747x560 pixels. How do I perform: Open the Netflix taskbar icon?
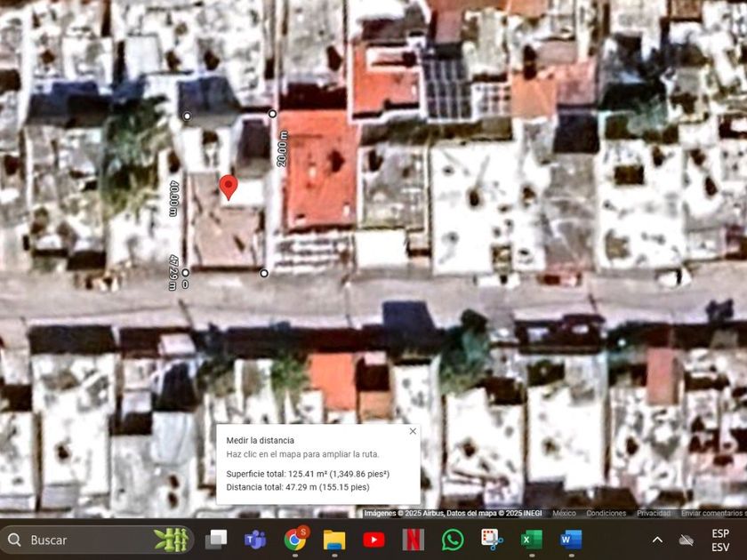(413, 540)
